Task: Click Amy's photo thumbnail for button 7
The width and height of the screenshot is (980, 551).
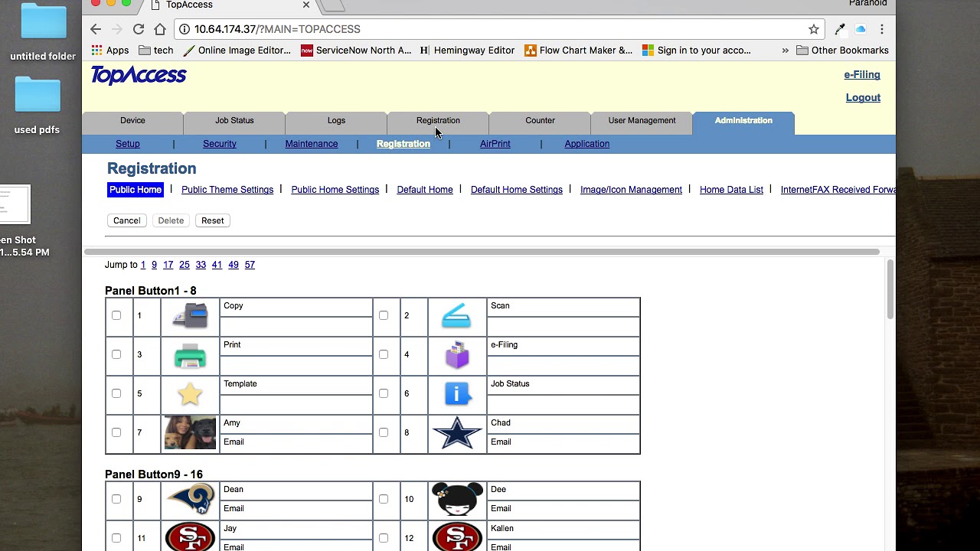Action: coord(190,432)
